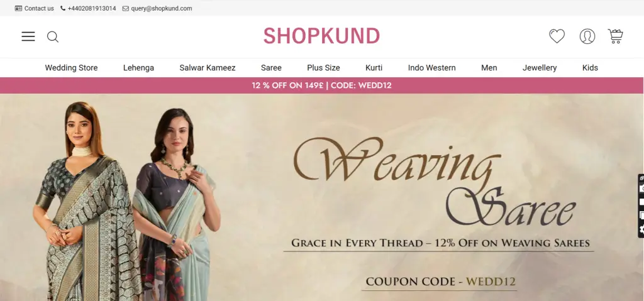Open the gear settings on side widget

pyautogui.click(x=641, y=229)
